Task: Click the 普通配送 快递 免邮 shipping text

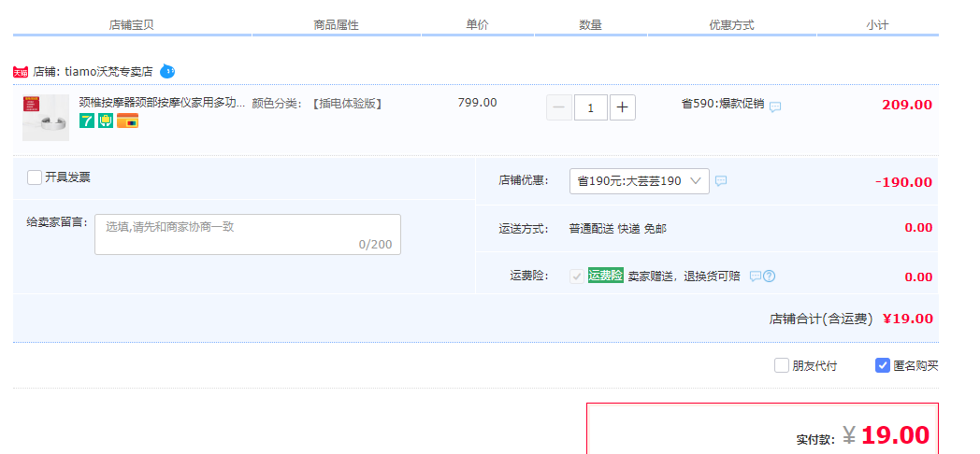Action: [617, 229]
